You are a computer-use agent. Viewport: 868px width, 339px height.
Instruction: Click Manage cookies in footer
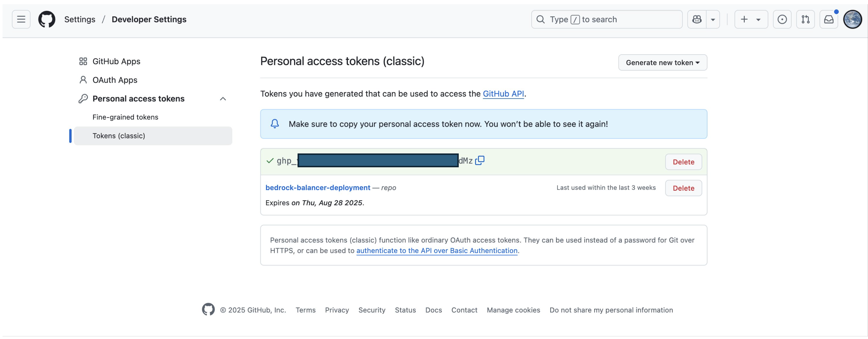pos(513,310)
